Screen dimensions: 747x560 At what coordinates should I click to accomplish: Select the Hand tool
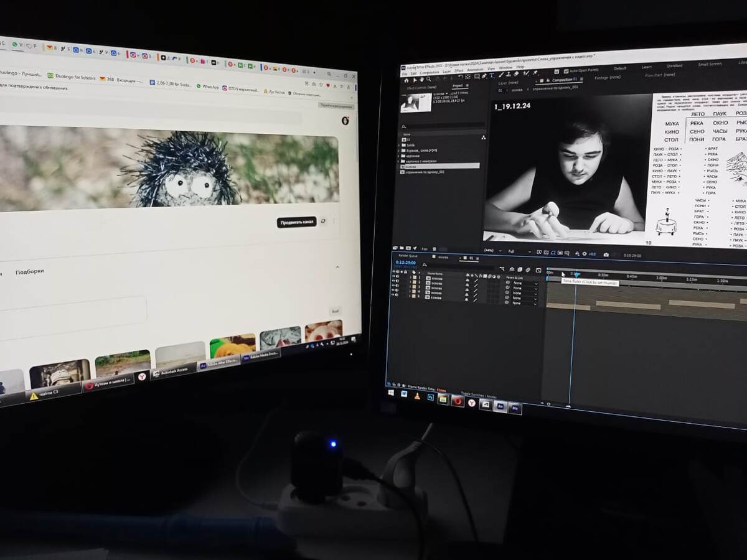pos(421,80)
